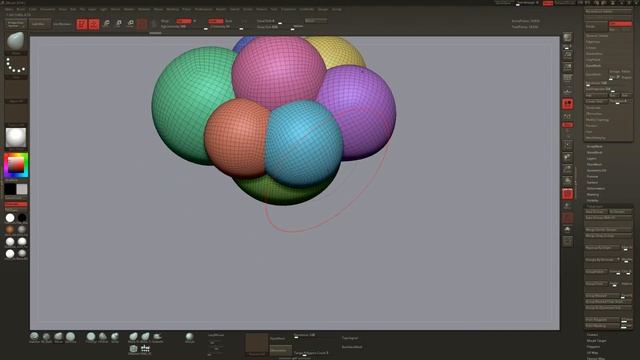Select the fourth round brush in bottom row

[71, 337]
